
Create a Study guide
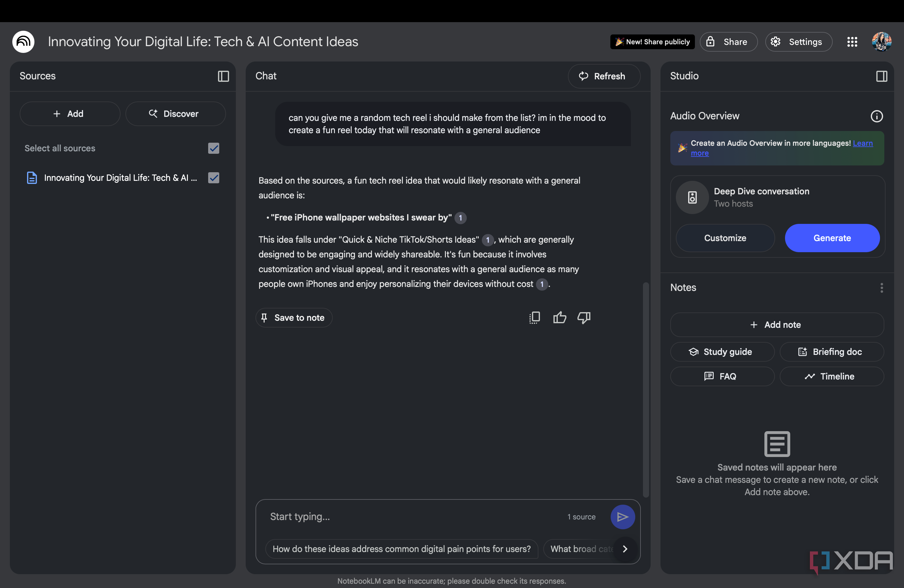tap(722, 352)
